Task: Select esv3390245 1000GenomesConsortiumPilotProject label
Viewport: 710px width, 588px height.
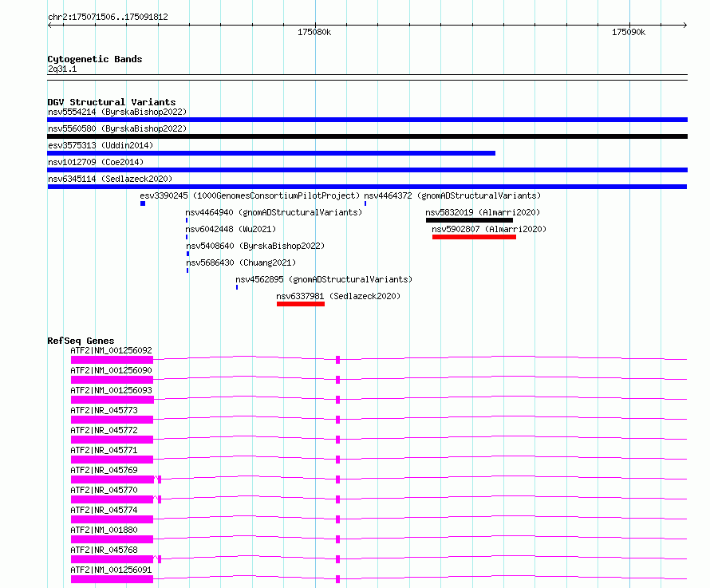Action: pos(250,195)
